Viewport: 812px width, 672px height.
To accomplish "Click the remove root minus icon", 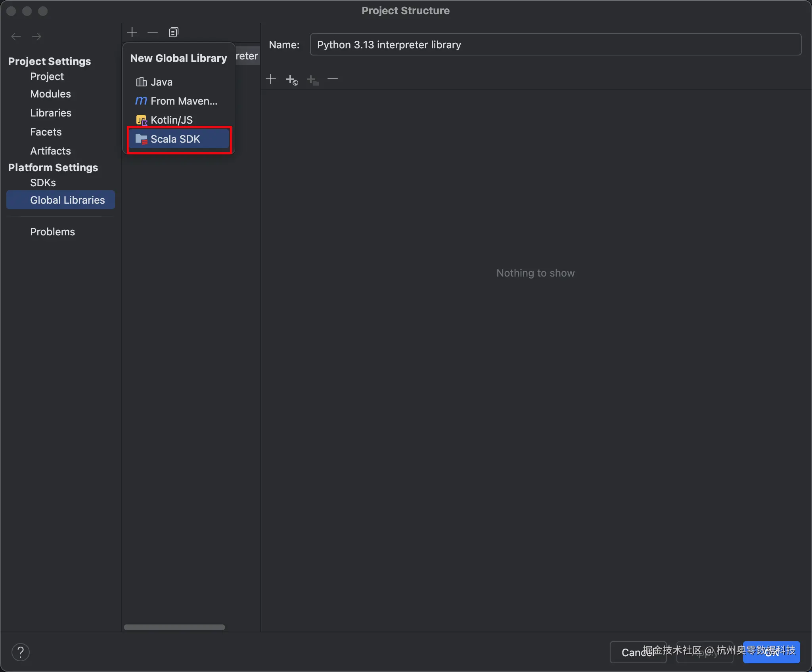I will click(x=333, y=79).
